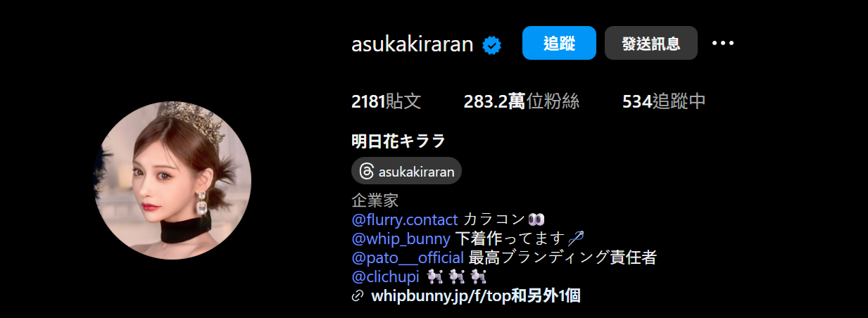
Task: Open the @flurry.contact mention
Action: [405, 219]
